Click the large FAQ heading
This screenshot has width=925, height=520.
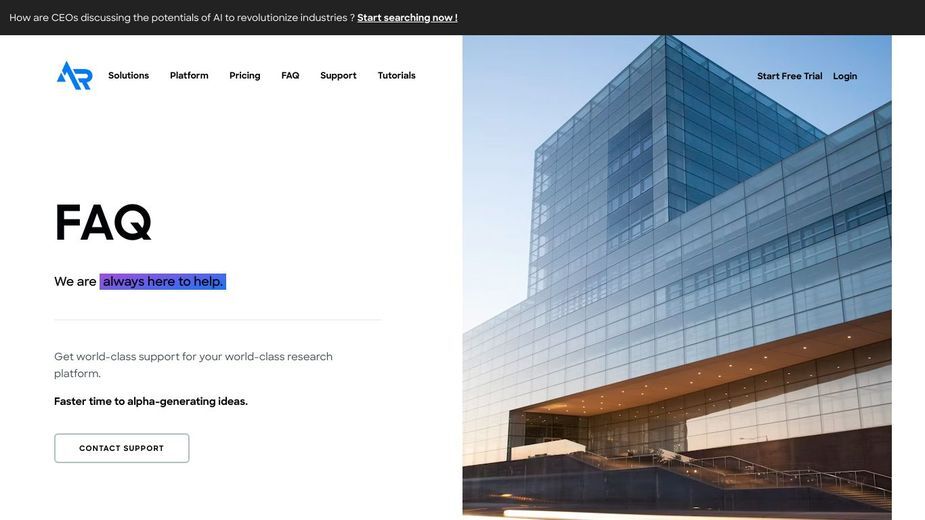click(x=103, y=223)
